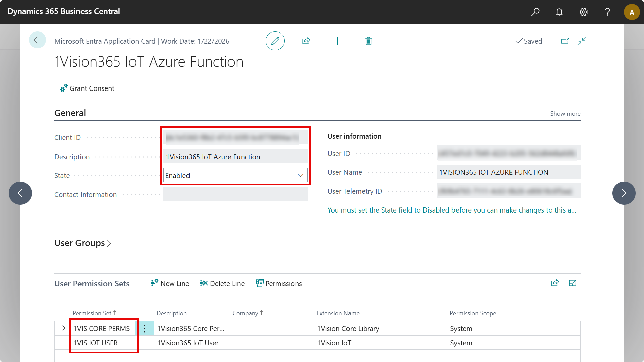Select the New Line action
The image size is (644, 362).
[169, 283]
